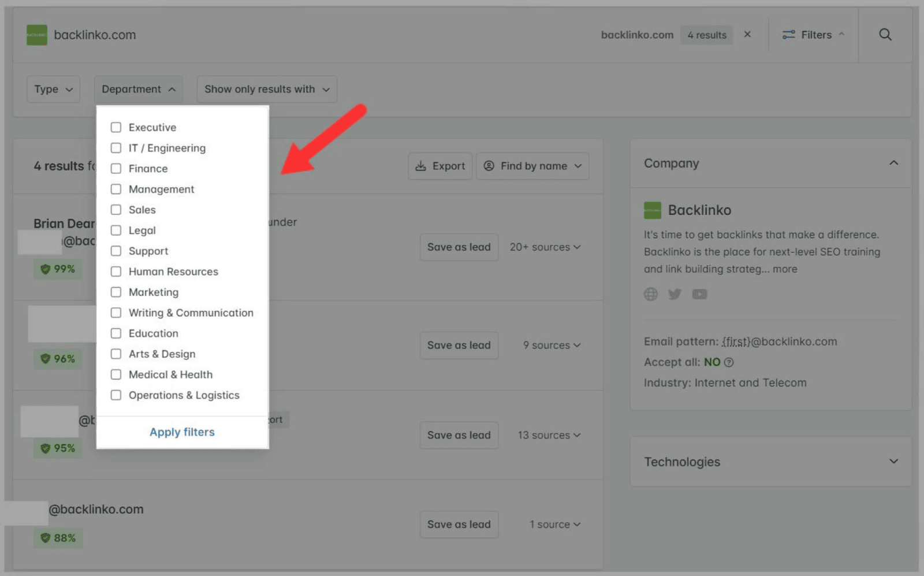Collapse the Department dropdown
924x576 pixels.
(x=139, y=90)
